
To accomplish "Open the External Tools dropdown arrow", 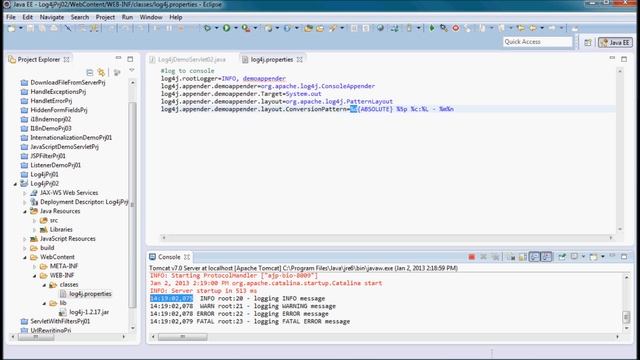I will pyautogui.click(x=255, y=28).
